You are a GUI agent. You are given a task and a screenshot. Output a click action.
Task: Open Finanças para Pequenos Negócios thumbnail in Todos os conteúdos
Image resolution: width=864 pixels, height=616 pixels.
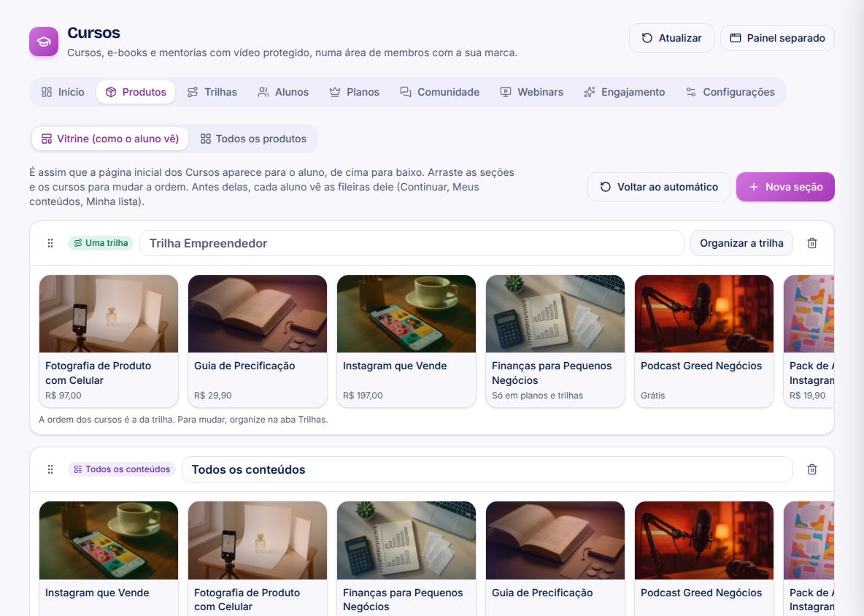pos(406,541)
